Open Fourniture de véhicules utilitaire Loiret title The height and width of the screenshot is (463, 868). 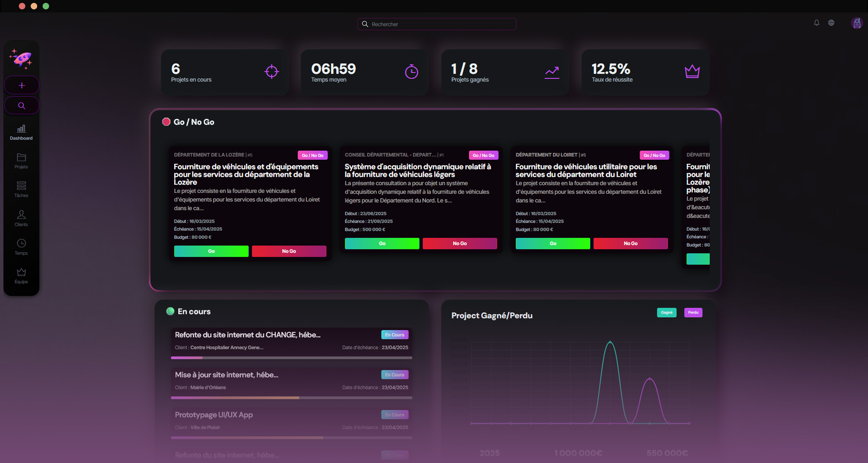click(x=586, y=171)
